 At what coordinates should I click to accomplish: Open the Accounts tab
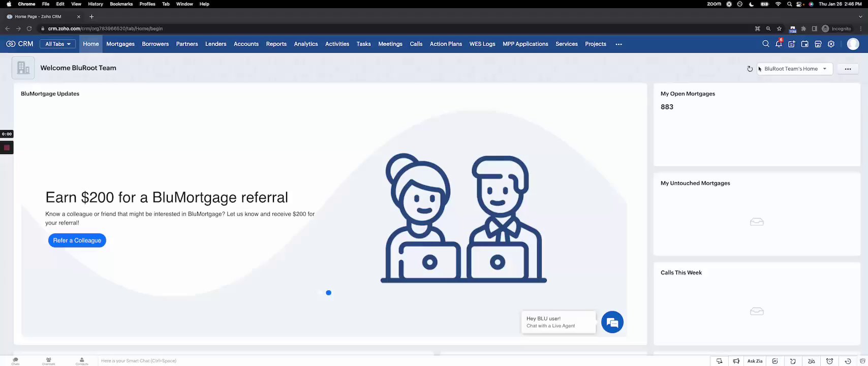[x=246, y=44]
